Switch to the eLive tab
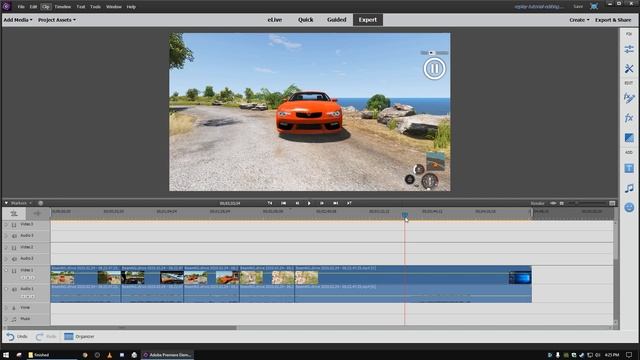This screenshot has width=640, height=360. tap(275, 20)
